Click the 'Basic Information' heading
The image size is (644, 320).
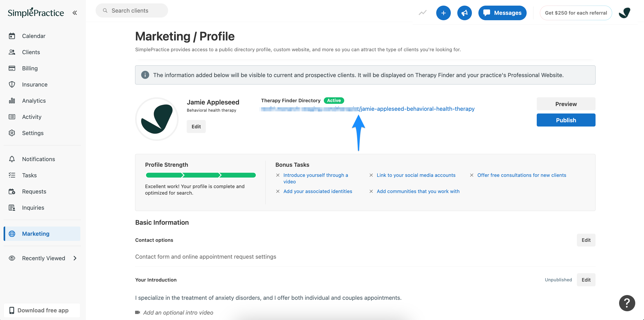[162, 222]
